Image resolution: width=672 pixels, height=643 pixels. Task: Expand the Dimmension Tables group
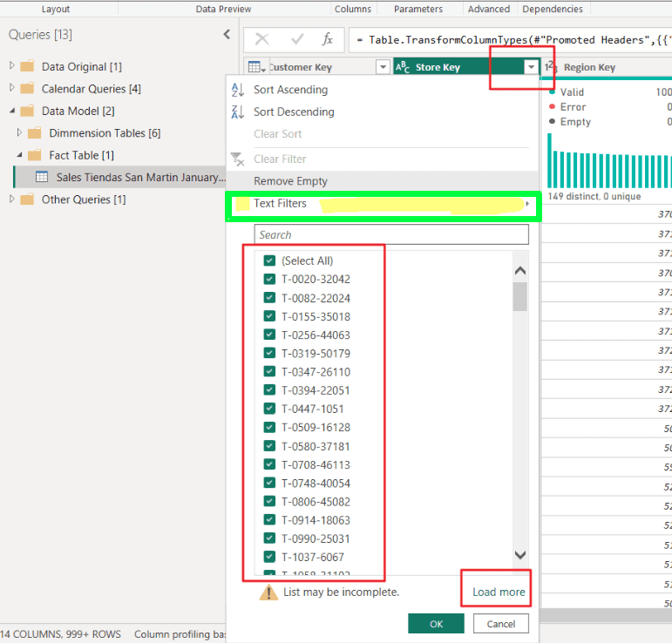[x=19, y=132]
